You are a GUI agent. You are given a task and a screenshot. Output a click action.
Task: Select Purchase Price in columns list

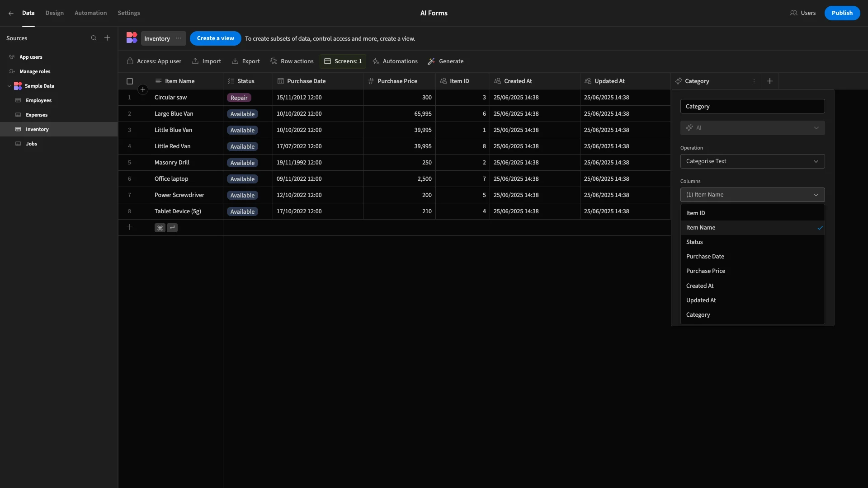pos(752,271)
